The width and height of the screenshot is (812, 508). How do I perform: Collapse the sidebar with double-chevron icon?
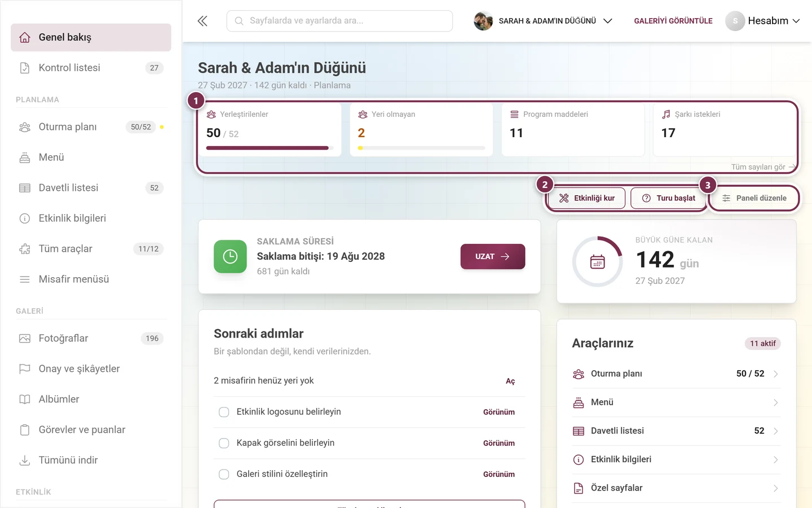coord(202,21)
